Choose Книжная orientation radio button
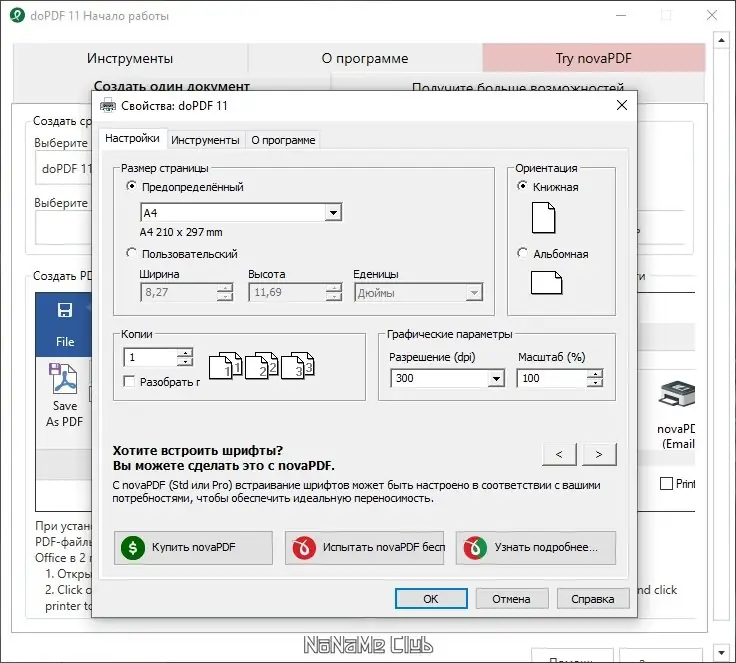 click(522, 186)
